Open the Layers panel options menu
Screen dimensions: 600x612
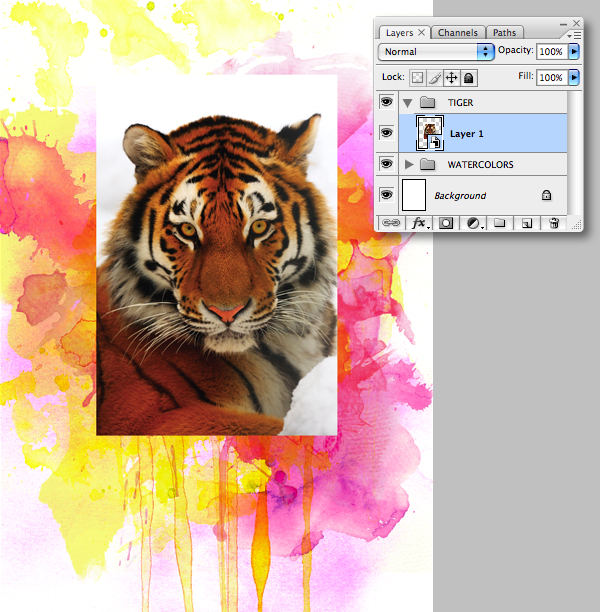574,36
